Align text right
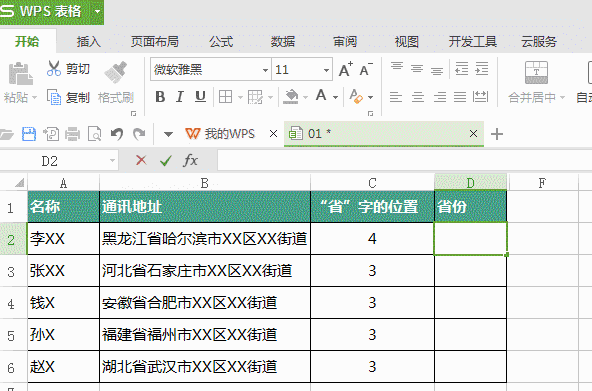The height and width of the screenshot is (391, 592). (x=439, y=97)
